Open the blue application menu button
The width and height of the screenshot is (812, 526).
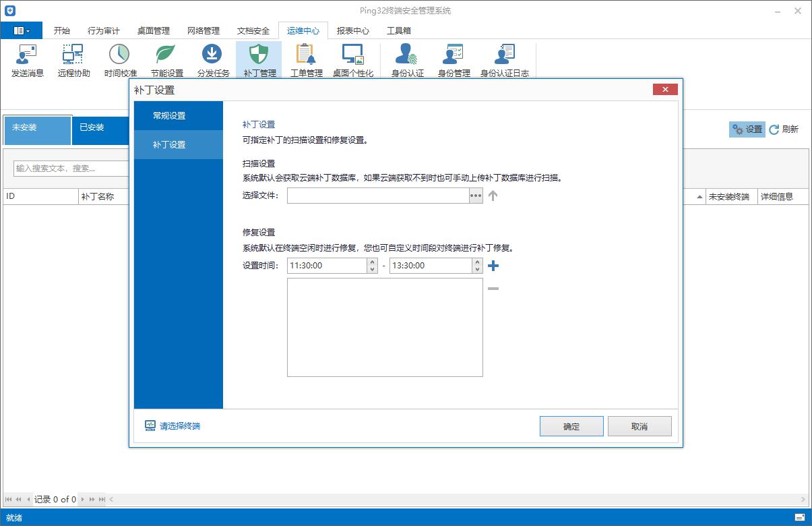click(22, 30)
